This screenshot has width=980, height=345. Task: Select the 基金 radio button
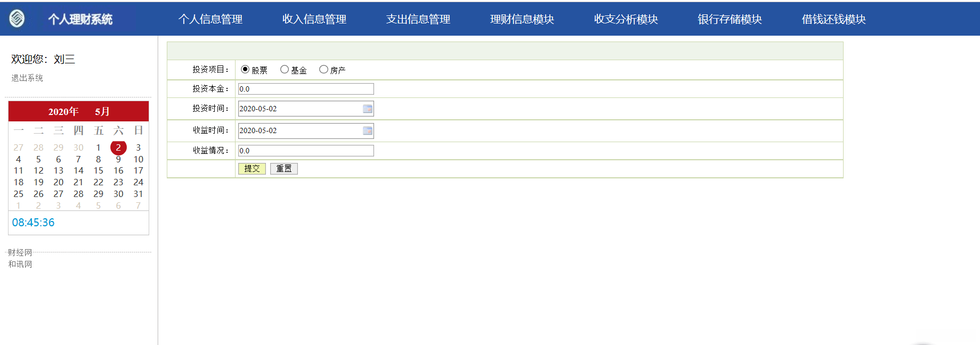click(x=285, y=69)
